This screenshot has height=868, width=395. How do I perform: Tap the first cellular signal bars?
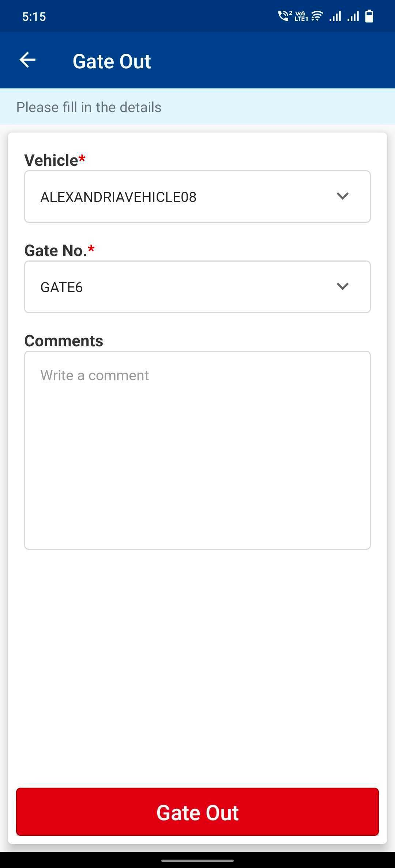335,16
